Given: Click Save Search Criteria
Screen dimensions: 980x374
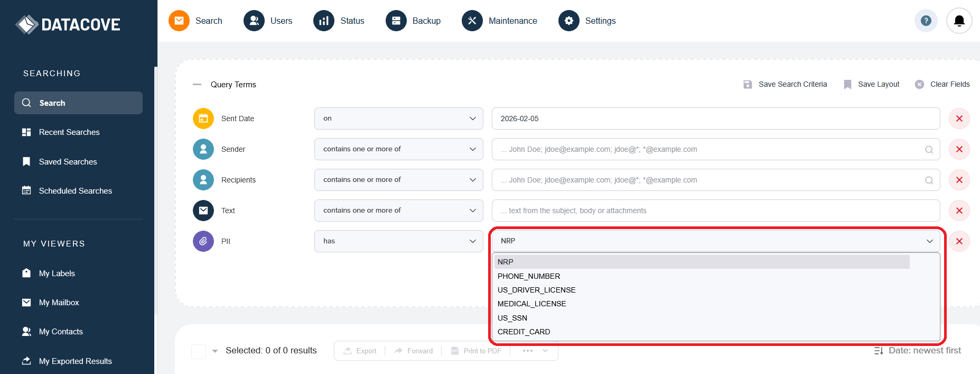Looking at the screenshot, I should pyautogui.click(x=785, y=84).
